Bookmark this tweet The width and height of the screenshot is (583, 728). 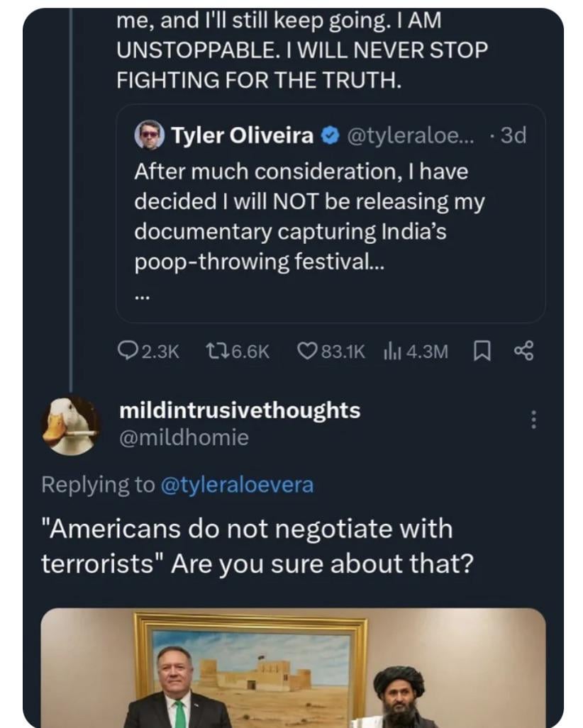[480, 351]
